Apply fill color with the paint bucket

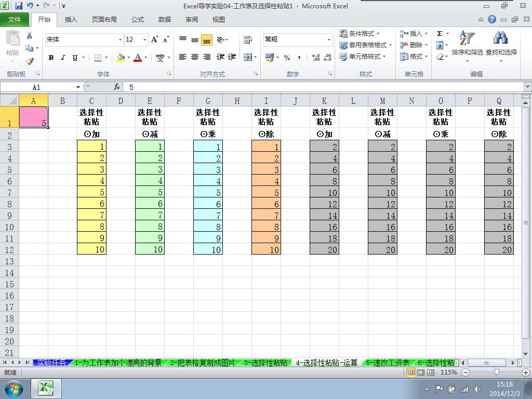tap(121, 58)
